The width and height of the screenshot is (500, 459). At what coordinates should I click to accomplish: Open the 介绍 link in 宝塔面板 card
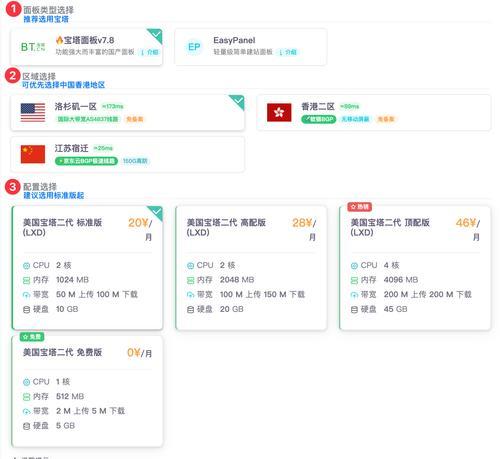(x=150, y=52)
